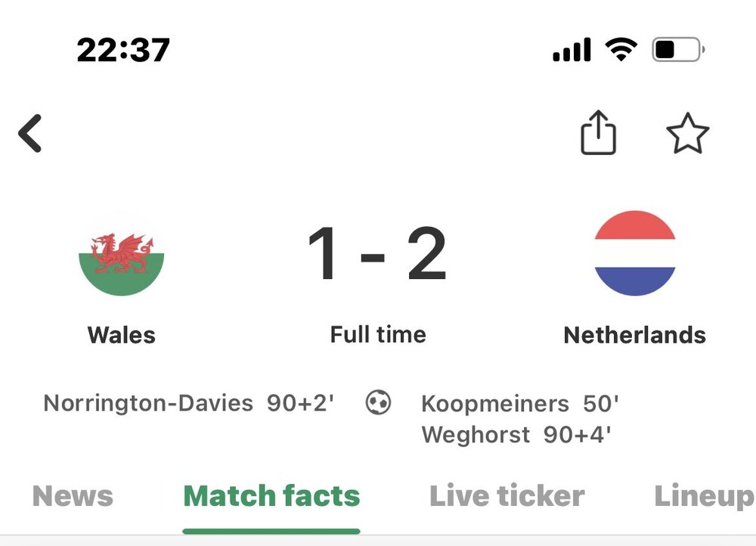Tap scorer Weghorst 90+4'
Screen dimensions: 756x546
tap(516, 435)
